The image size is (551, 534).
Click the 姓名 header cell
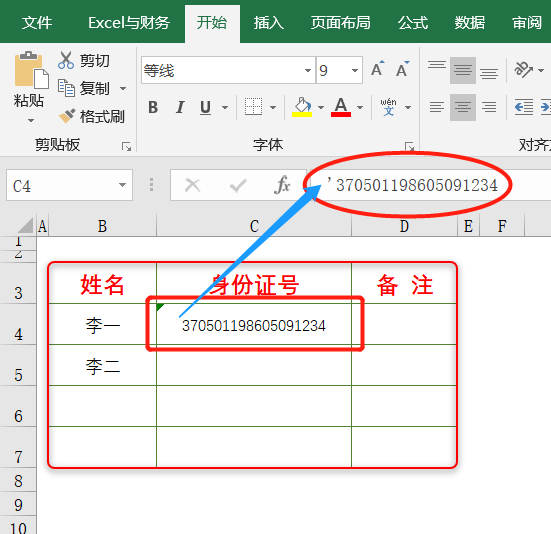point(102,283)
